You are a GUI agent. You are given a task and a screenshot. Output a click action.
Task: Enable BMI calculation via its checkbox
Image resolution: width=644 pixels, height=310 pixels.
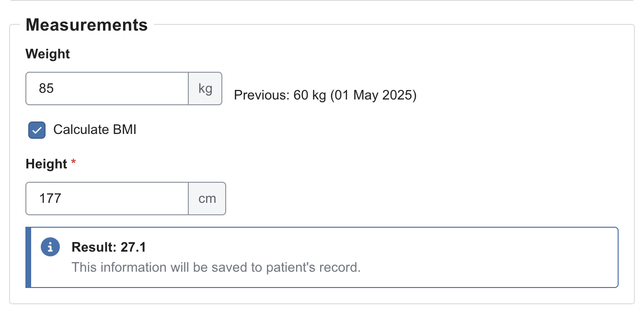36,130
